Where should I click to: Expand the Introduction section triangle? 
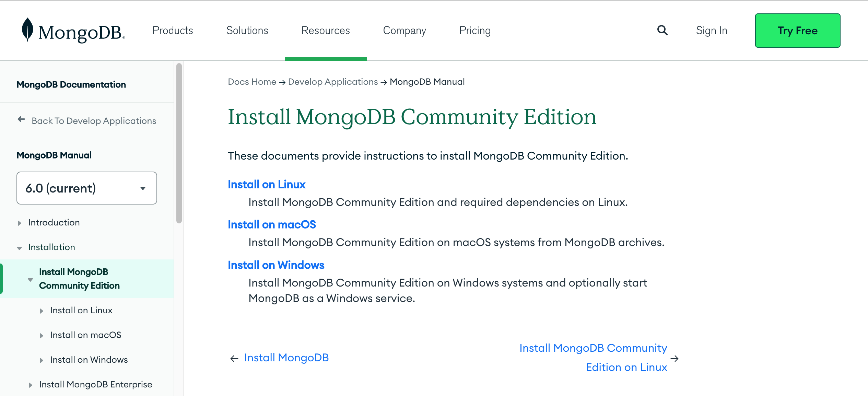(20, 223)
